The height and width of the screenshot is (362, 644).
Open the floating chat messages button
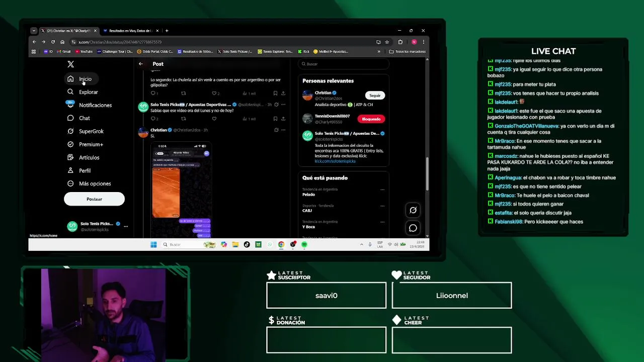[413, 228]
